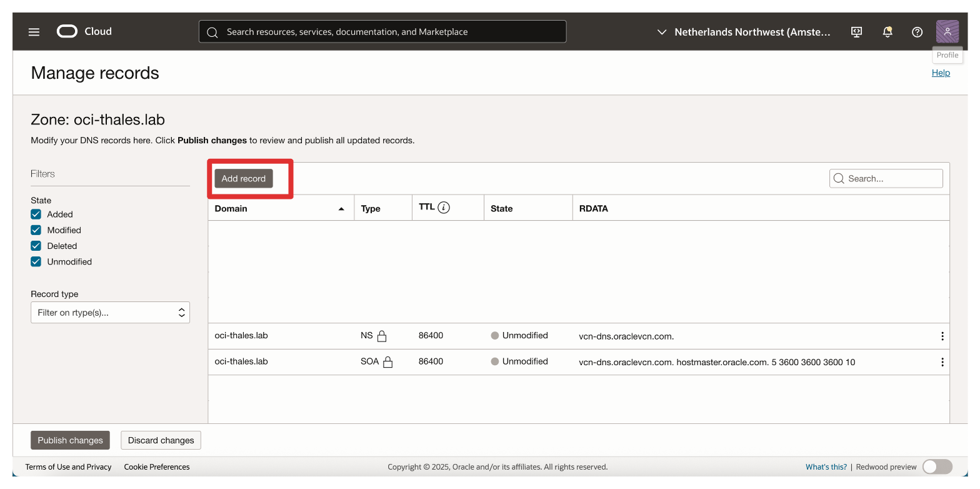Viewport: 980px width, 489px height.
Task: Open actions menu for the SOA record
Action: (x=942, y=362)
